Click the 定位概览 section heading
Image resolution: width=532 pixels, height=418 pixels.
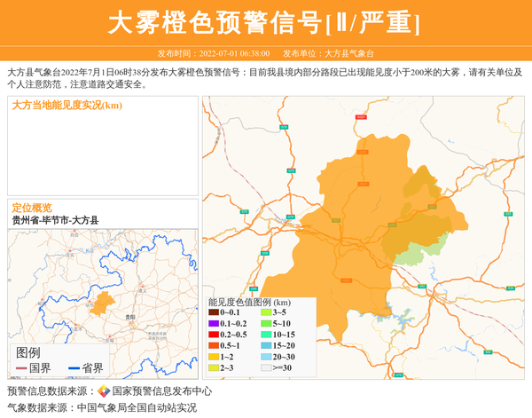point(32,207)
